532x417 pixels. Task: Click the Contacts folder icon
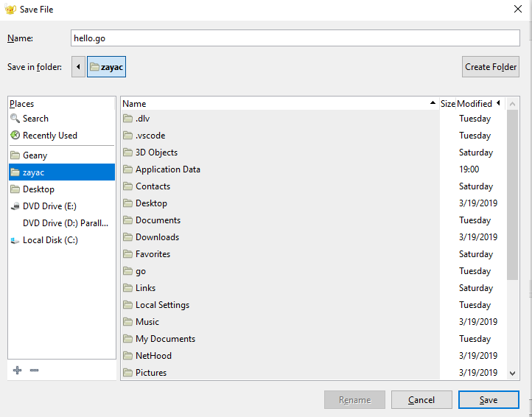(128, 186)
